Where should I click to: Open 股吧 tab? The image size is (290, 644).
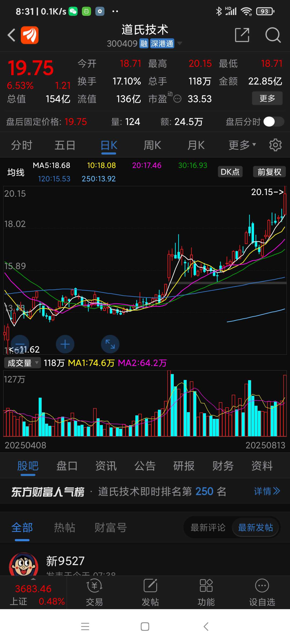28,466
